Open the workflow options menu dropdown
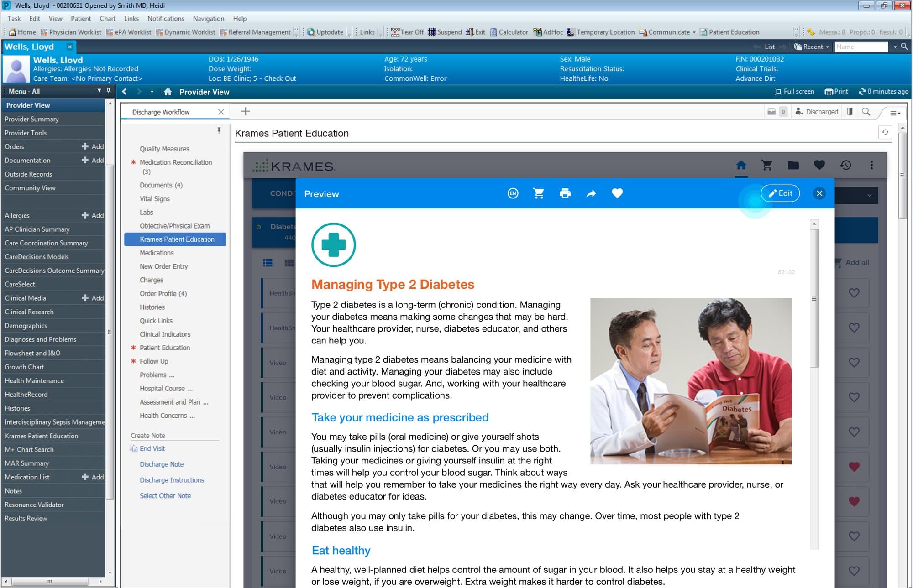The height and width of the screenshot is (588, 913). click(x=895, y=113)
